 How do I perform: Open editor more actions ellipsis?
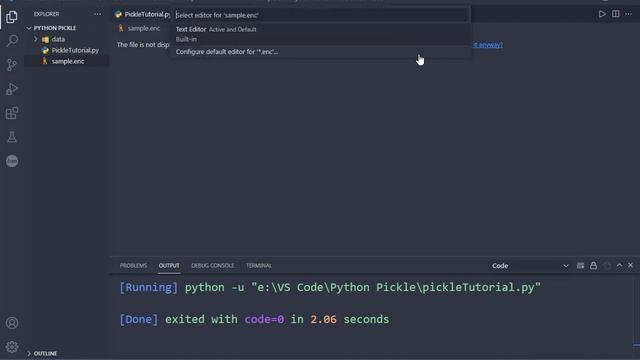tap(629, 14)
